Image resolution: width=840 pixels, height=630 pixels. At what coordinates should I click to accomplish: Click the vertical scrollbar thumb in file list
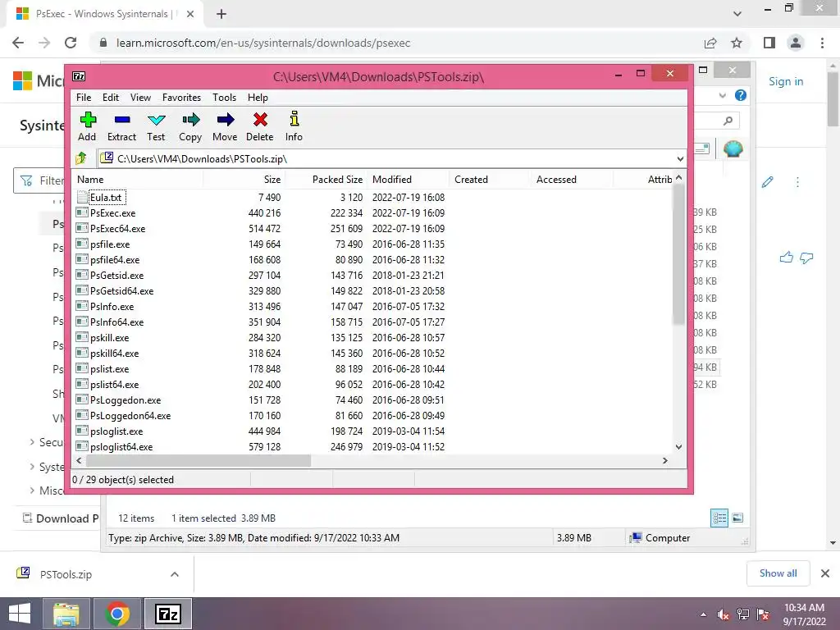pos(678,254)
